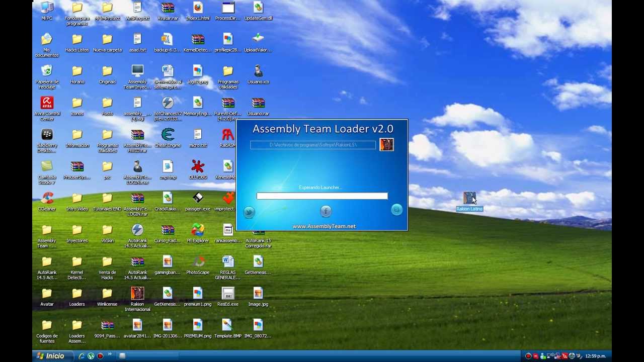Select the logo2.png image file
This screenshot has width=644, height=362.
198,74
